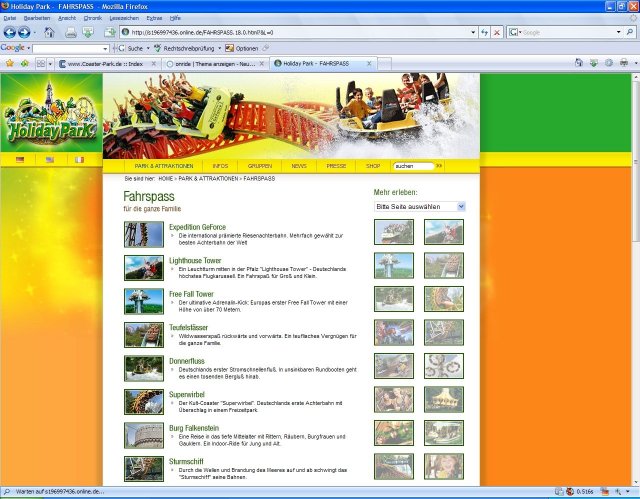The width and height of the screenshot is (640, 499).
Task: Click the site search go arrows
Action: tap(439, 166)
